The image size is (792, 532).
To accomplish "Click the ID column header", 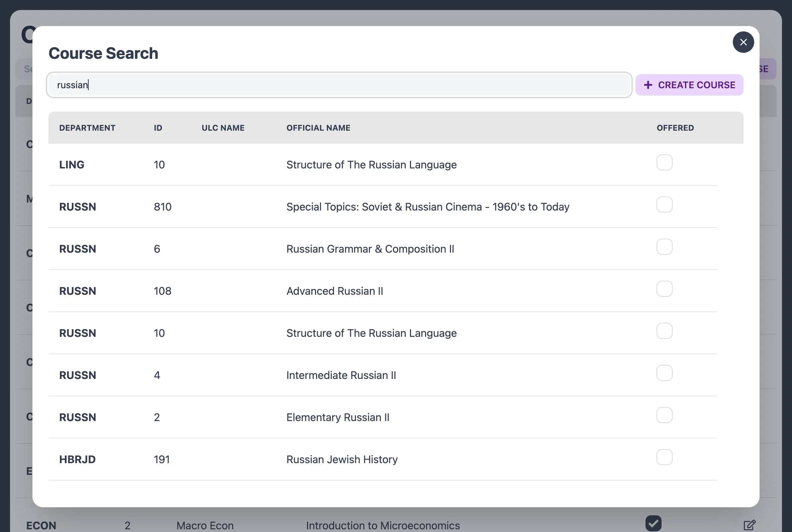I will (x=158, y=128).
